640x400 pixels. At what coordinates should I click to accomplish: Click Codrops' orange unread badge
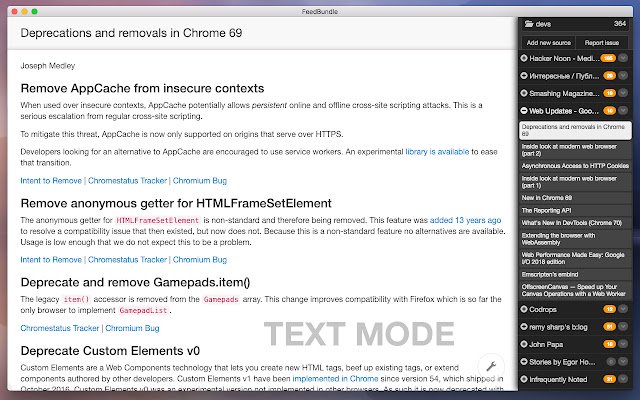pos(609,309)
